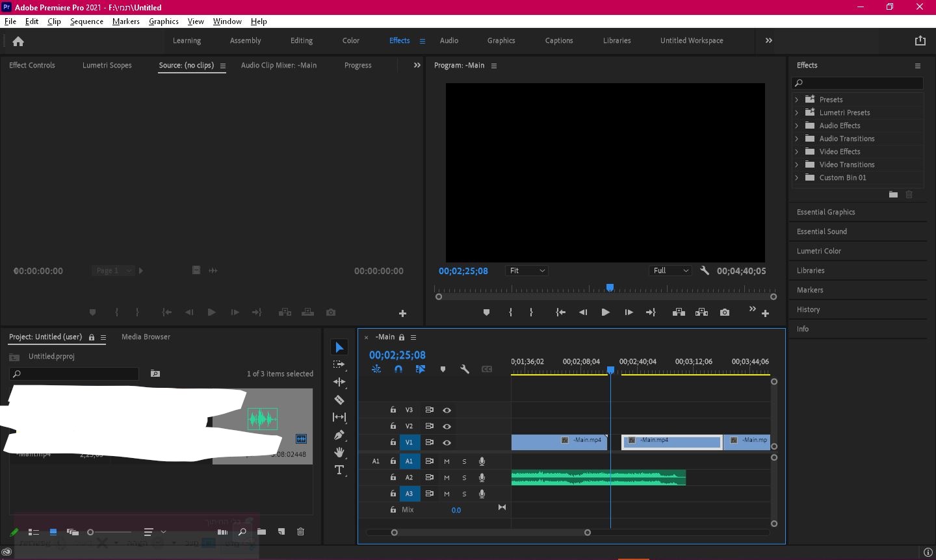936x560 pixels.
Task: Add marker in the Program Monitor
Action: click(486, 312)
